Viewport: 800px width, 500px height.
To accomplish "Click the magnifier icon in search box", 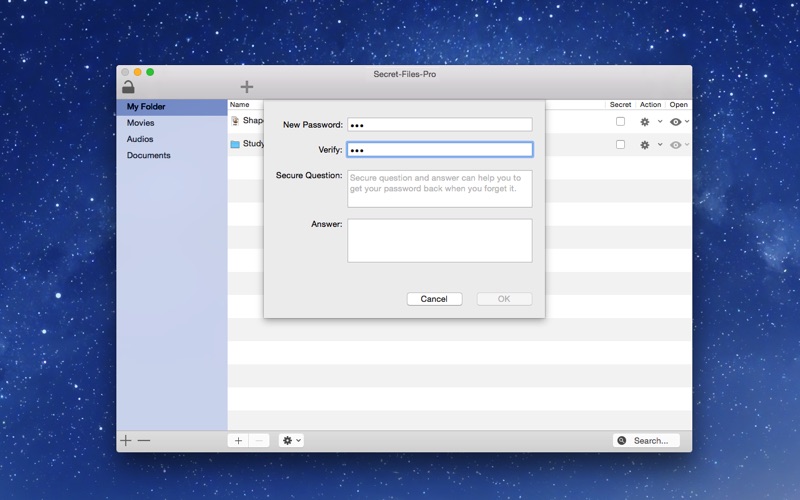I will 621,440.
